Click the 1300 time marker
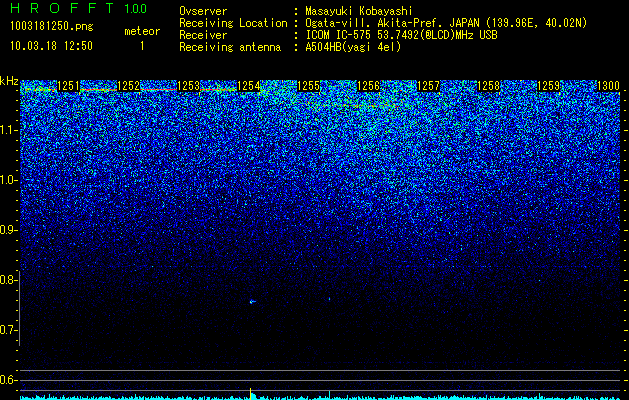The image size is (629, 400). [x=609, y=86]
